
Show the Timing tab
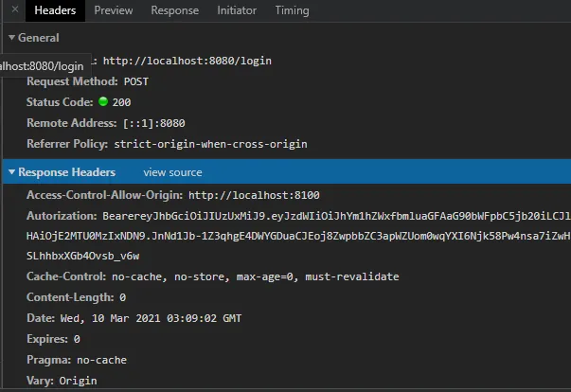pyautogui.click(x=292, y=10)
